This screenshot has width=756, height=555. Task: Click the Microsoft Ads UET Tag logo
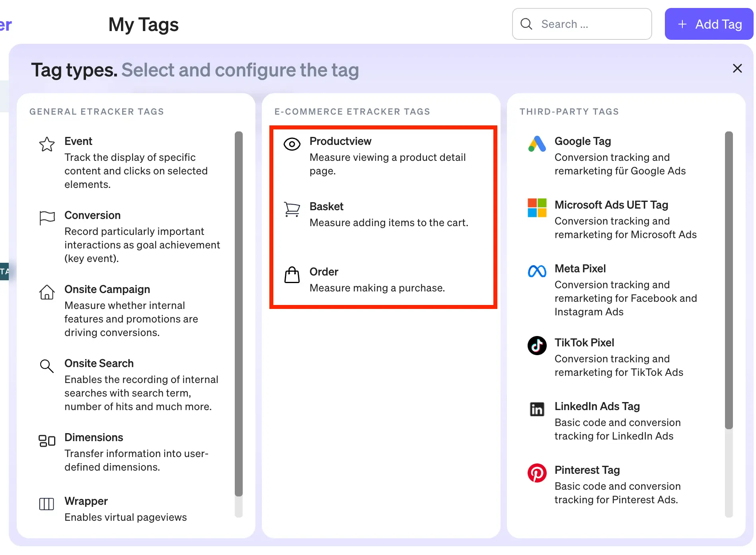point(537,208)
